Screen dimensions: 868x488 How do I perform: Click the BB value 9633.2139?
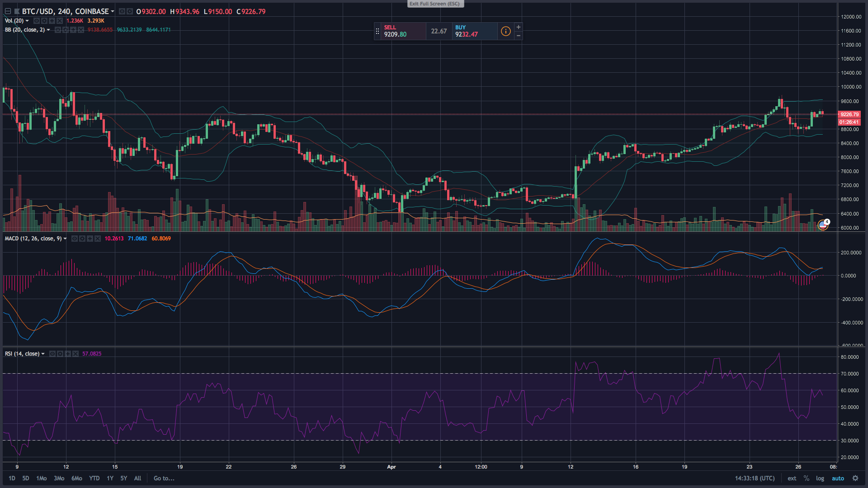(x=129, y=30)
